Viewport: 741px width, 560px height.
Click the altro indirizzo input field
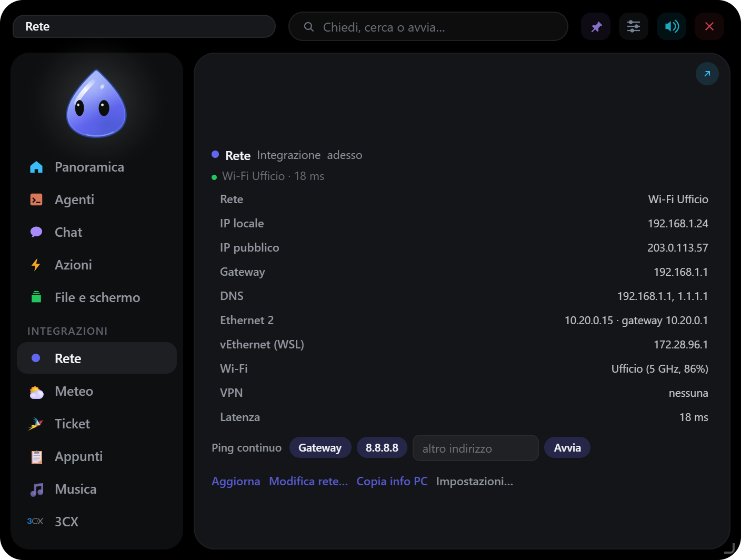(476, 448)
